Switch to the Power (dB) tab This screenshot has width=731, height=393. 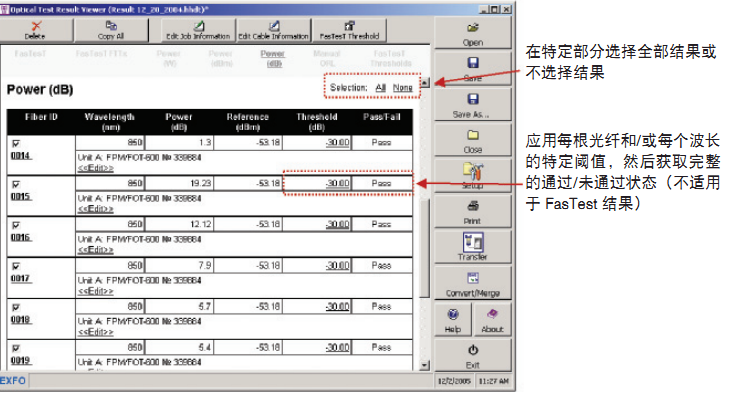pos(273,58)
